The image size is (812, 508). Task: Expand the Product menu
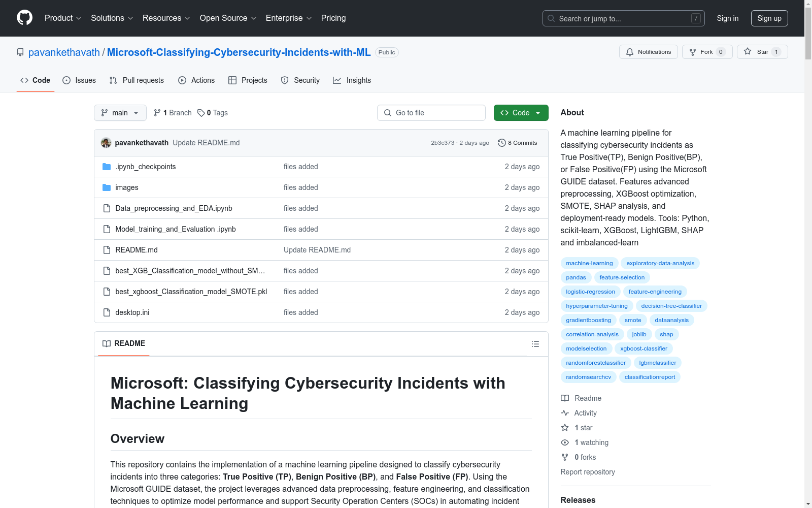click(x=63, y=18)
